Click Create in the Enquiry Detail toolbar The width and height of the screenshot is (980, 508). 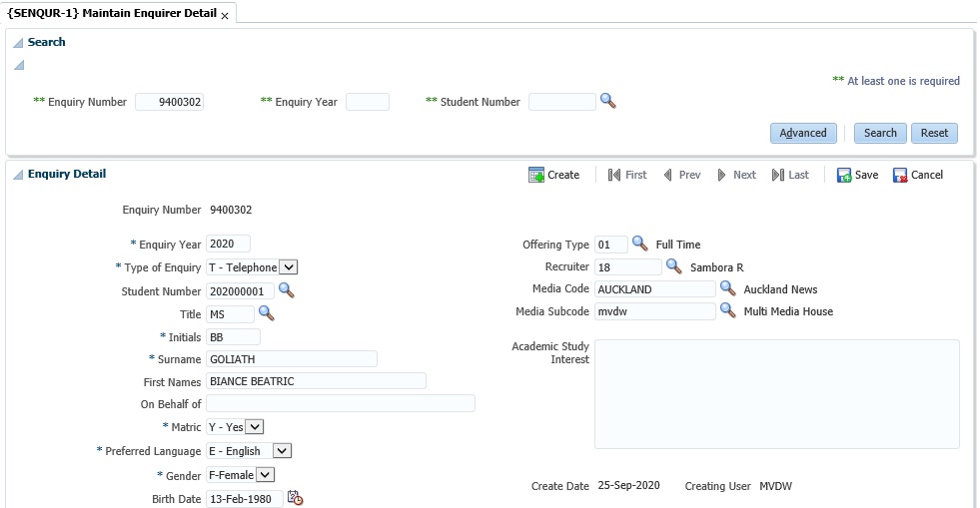click(553, 175)
